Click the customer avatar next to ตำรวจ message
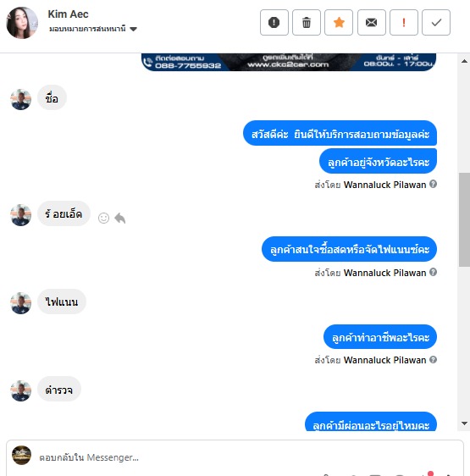The height and width of the screenshot is (476, 470). tap(20, 390)
